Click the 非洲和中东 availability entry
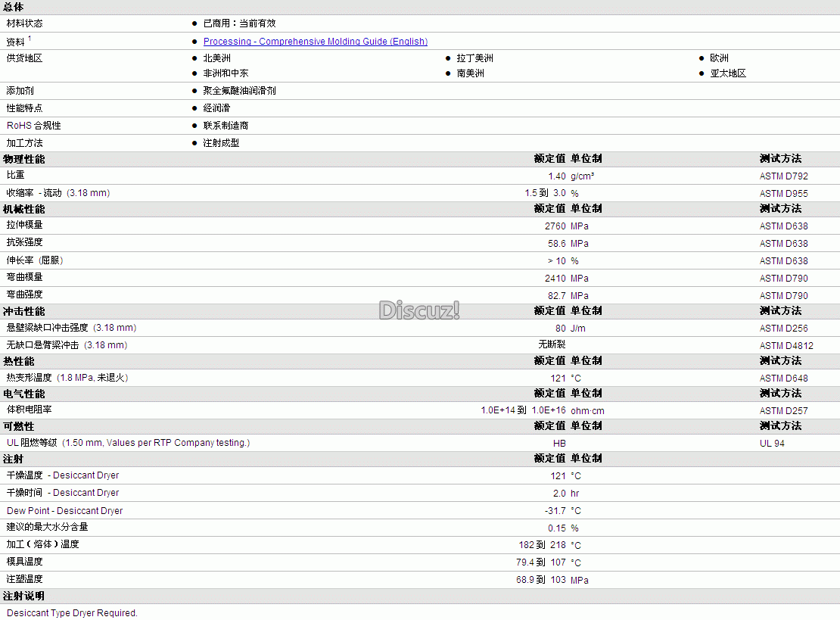Image resolution: width=840 pixels, height=620 pixels. 226,73
